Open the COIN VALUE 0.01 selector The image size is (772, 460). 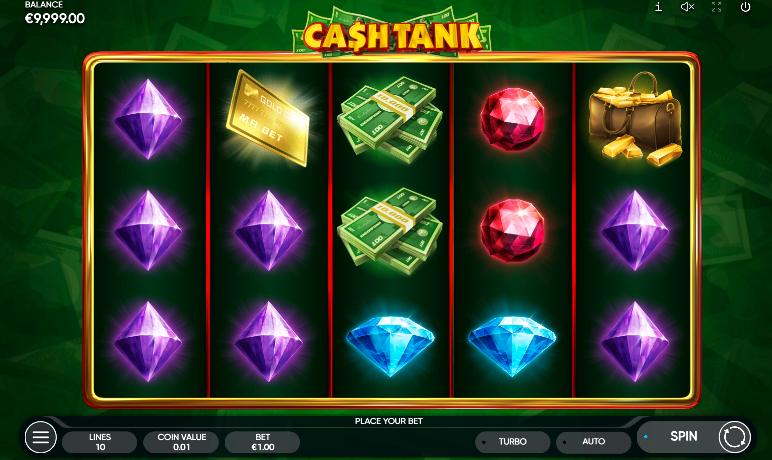[181, 442]
